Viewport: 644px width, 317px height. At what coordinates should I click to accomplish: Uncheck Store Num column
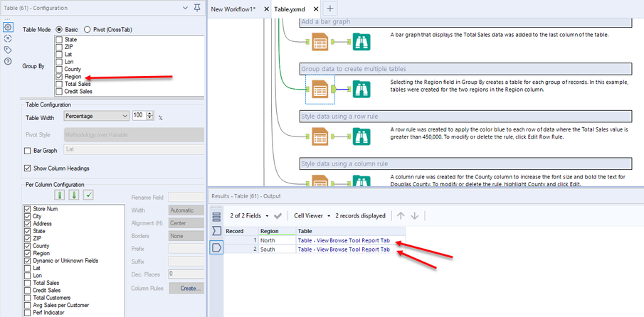[28, 209]
